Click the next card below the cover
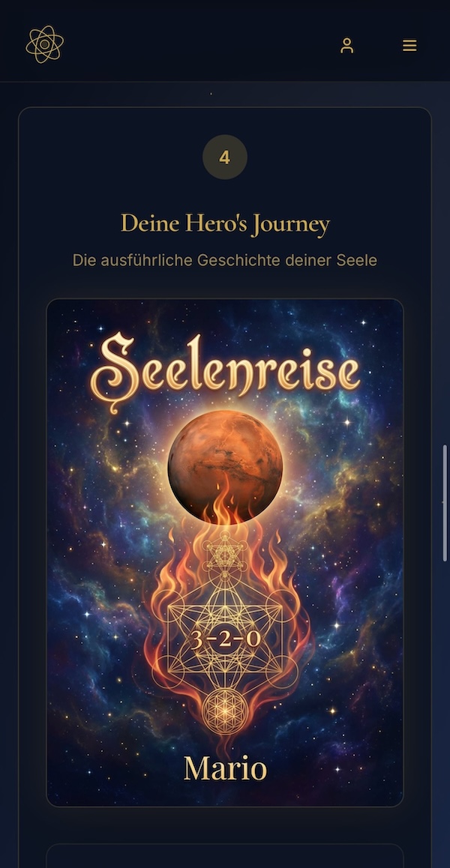 click(x=225, y=856)
